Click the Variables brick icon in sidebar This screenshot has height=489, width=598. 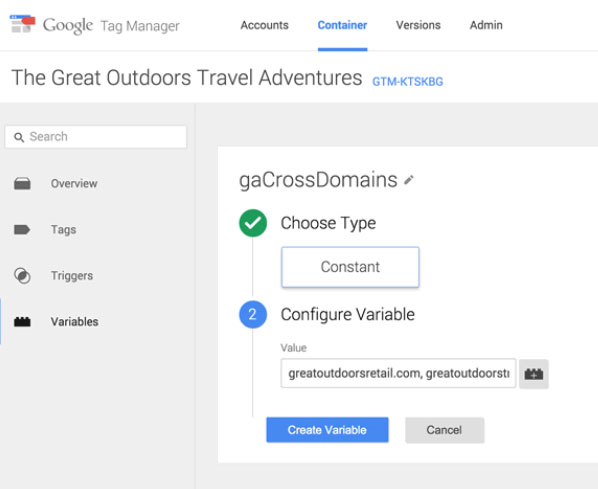(22, 322)
